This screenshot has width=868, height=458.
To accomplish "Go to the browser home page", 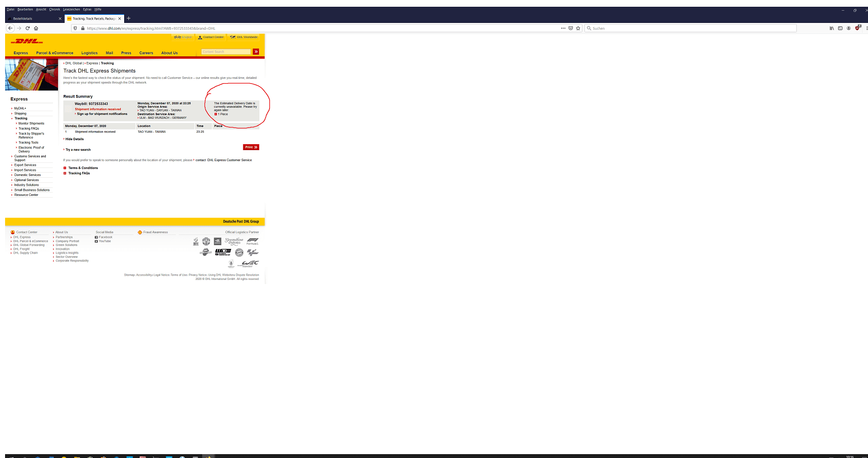I will (36, 28).
